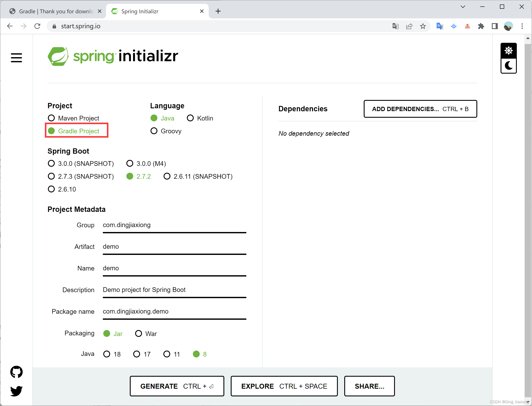Toggle the browser side panel
Screen dimensions: 532x406
(495, 26)
